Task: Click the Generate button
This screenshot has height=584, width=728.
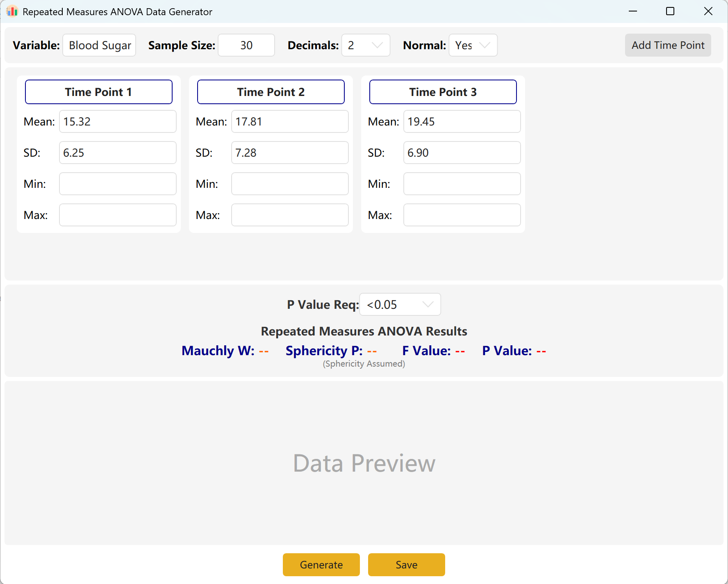Action: click(321, 565)
